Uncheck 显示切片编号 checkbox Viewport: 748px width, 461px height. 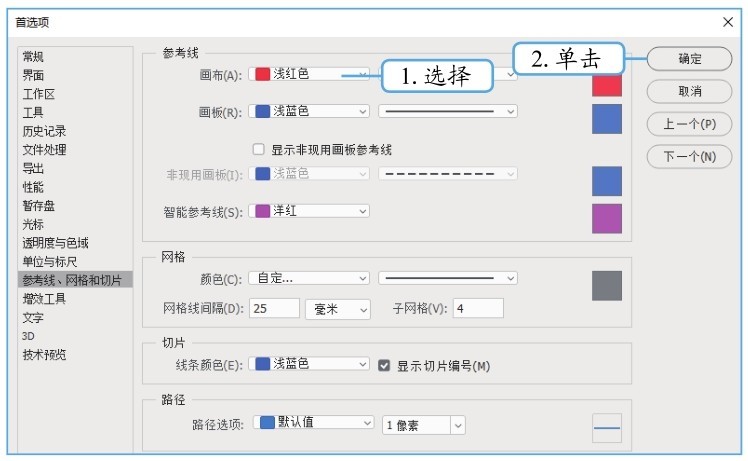coord(384,366)
